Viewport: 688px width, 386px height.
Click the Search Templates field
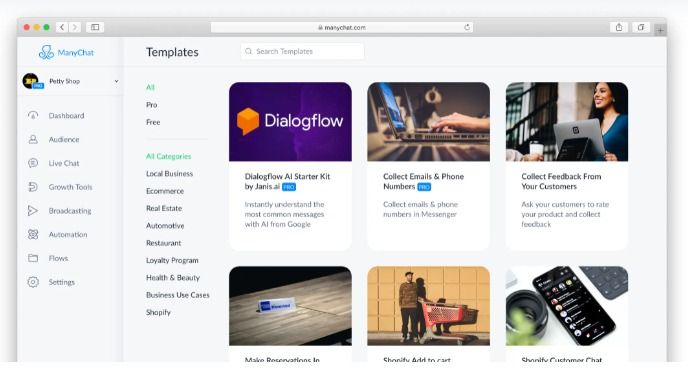[x=302, y=51]
